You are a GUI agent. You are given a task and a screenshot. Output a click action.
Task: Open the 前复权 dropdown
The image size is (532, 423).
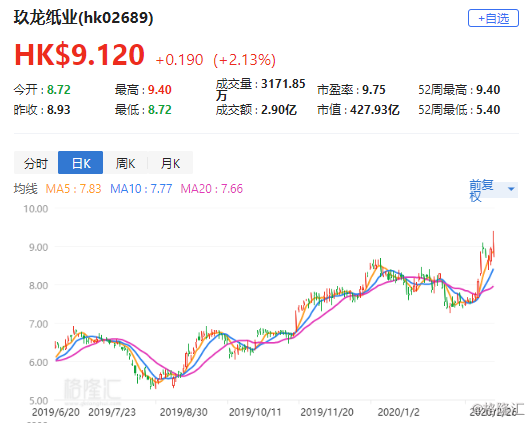pos(493,190)
